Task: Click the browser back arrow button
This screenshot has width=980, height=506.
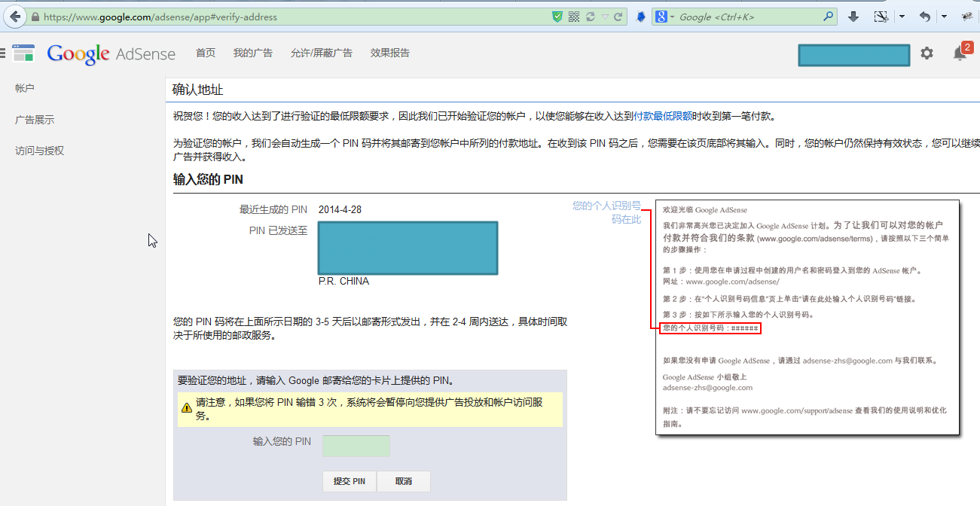Action: (15, 16)
